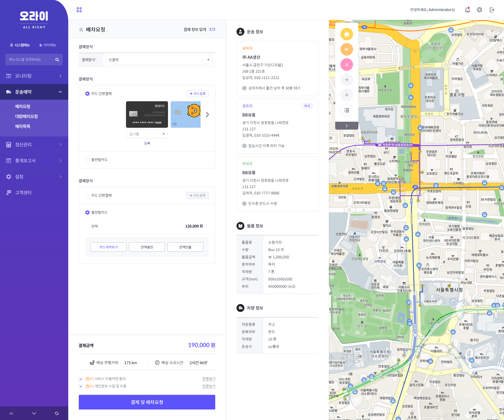Click the 잔액충전 button
Viewport: 504px width, 420px height.
click(147, 247)
